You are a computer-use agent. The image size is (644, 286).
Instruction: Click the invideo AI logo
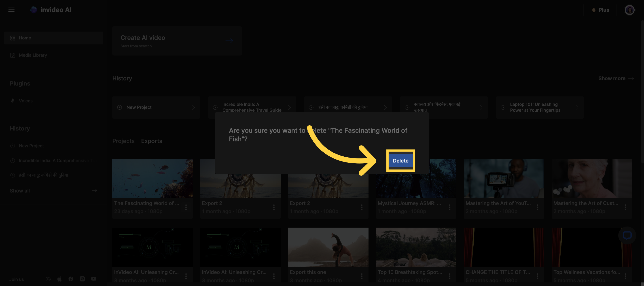51,10
